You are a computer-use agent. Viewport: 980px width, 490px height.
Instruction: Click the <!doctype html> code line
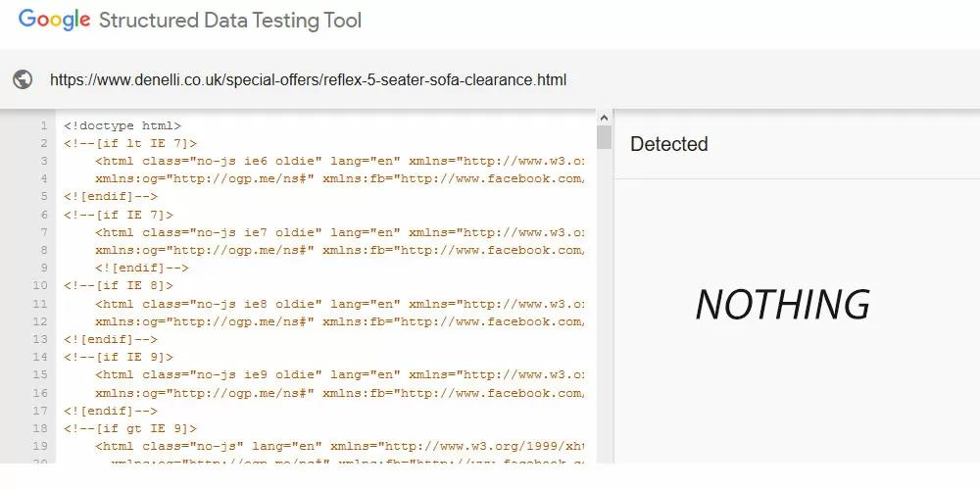[122, 125]
